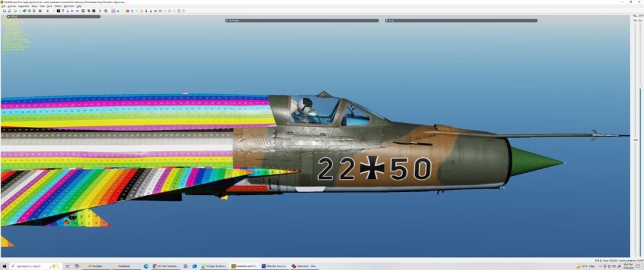
Task: Switch to the Template folder window in taskbar
Action: [x=96, y=266]
